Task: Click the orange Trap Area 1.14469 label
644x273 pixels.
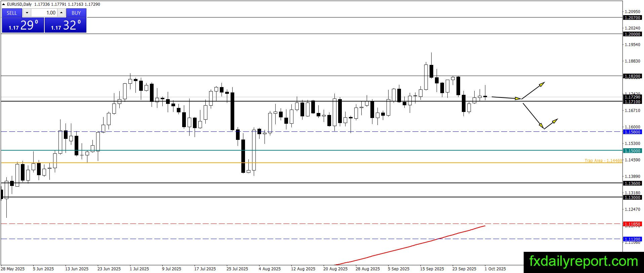Action: [603, 161]
